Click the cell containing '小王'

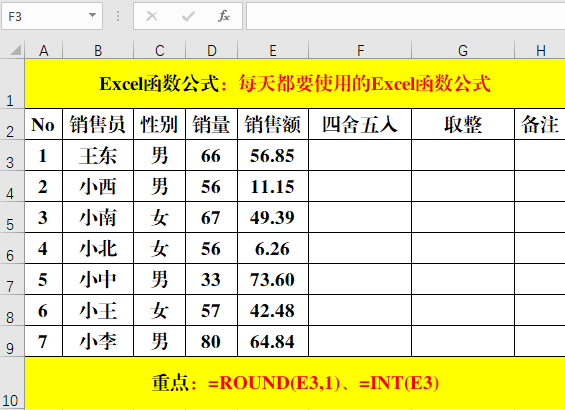point(98,310)
